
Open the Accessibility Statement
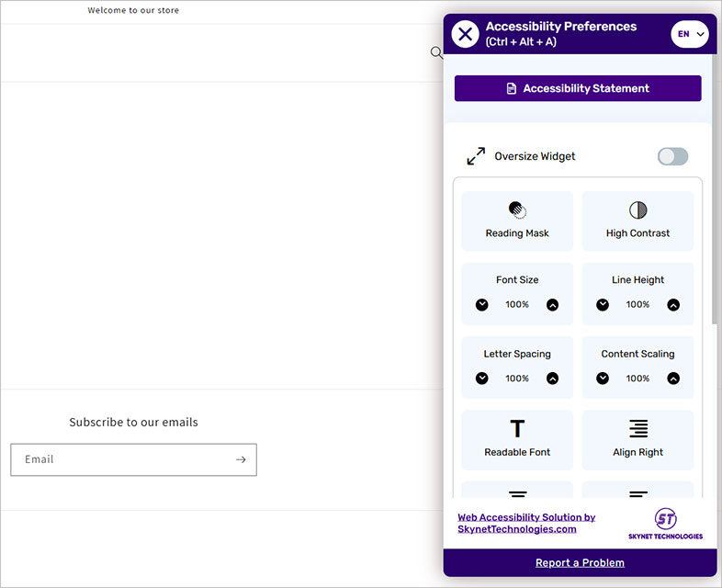click(578, 88)
